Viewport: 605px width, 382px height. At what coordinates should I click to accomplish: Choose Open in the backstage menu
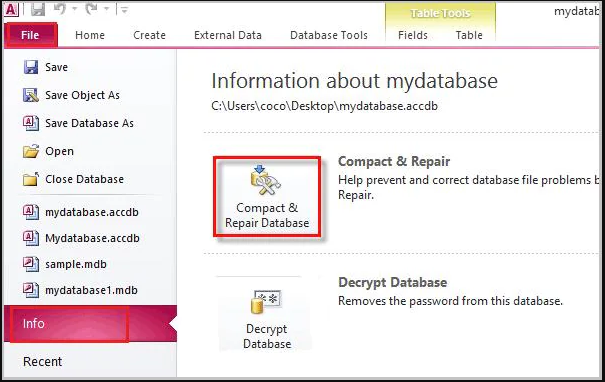click(59, 151)
